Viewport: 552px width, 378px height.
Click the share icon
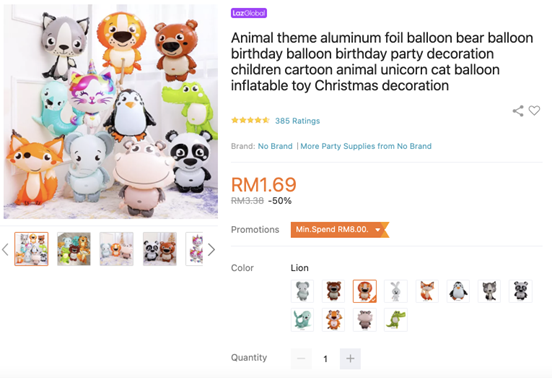[518, 111]
